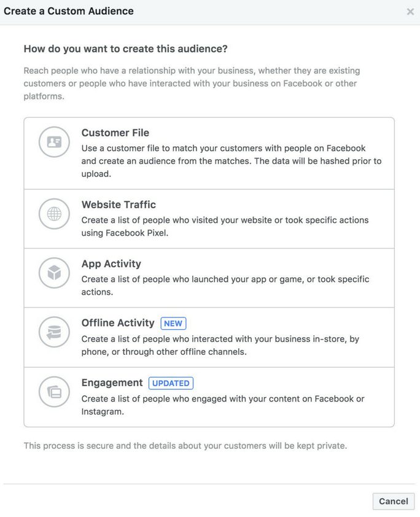Click the Customer File heading text

(x=115, y=133)
